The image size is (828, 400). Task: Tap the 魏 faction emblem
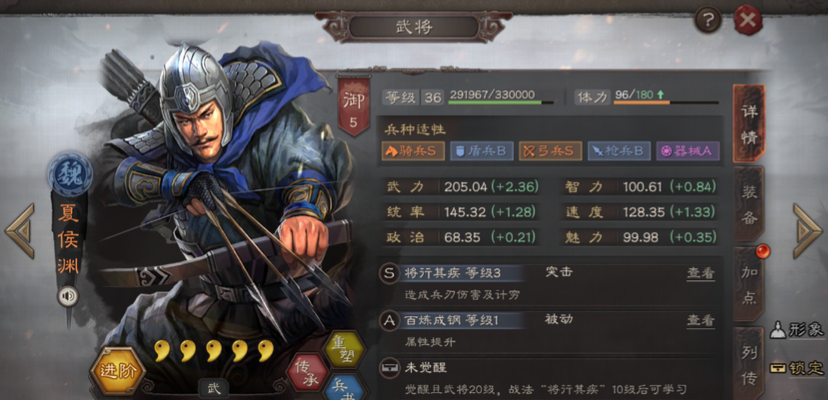point(70,173)
